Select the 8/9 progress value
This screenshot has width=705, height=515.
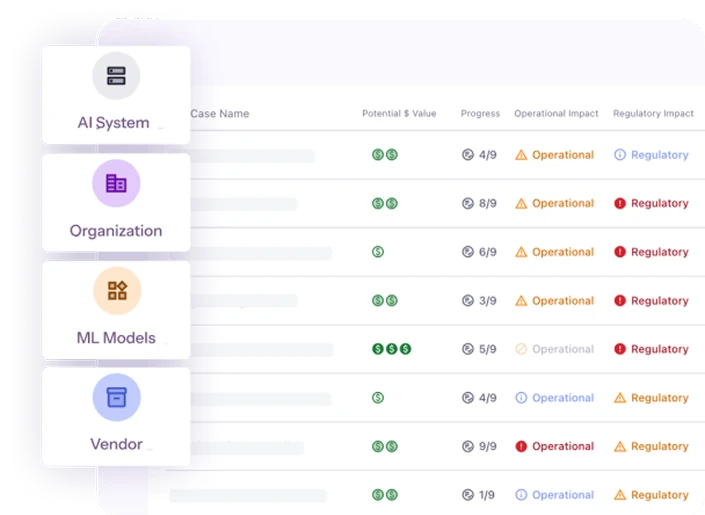tap(487, 203)
